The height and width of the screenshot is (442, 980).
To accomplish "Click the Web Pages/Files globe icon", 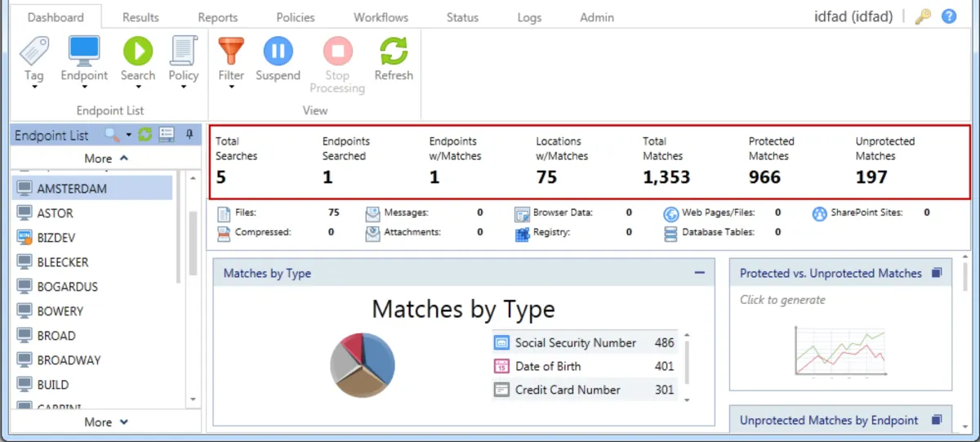I will (671, 215).
